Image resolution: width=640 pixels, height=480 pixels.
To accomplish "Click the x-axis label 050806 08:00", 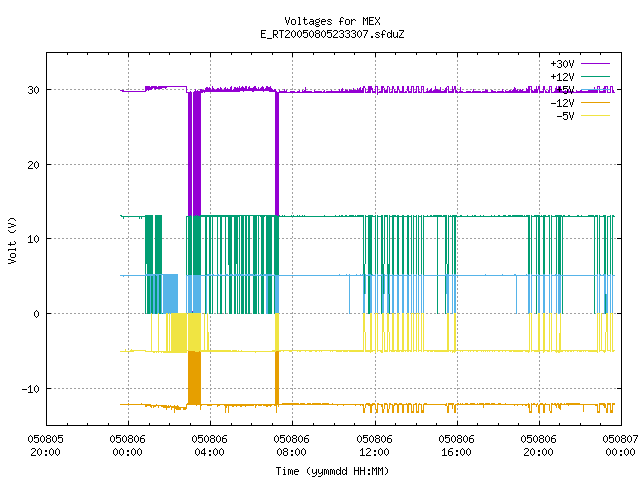I will click(x=291, y=445).
